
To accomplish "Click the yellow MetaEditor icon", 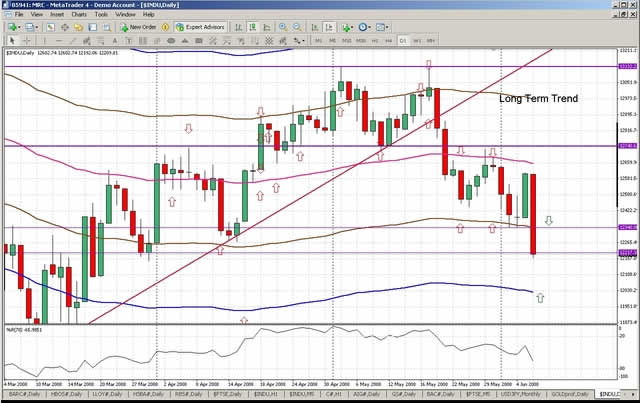I will [x=165, y=27].
